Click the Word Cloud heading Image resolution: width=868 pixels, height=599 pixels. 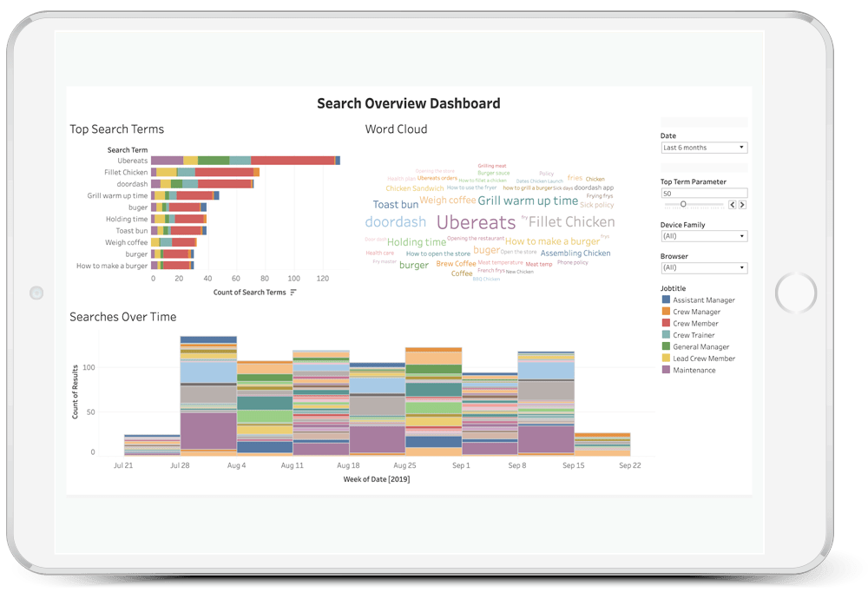tap(396, 129)
